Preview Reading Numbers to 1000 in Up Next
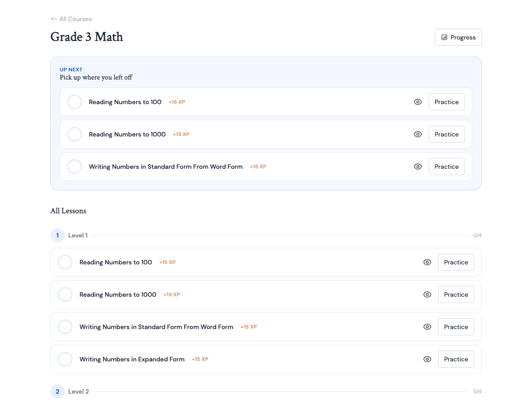532x404 pixels. click(x=418, y=134)
